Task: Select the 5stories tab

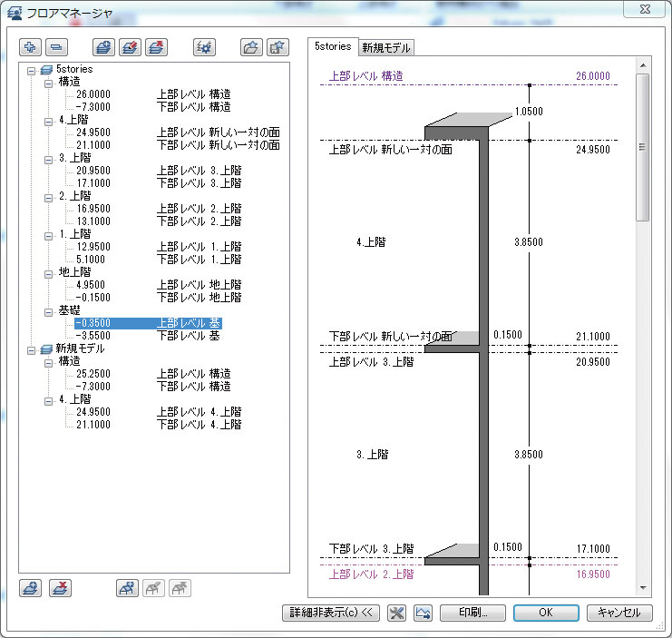Action: [x=333, y=46]
